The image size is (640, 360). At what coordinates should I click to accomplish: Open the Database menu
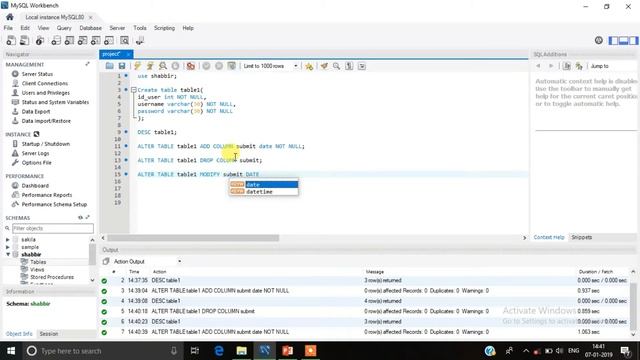(90, 28)
